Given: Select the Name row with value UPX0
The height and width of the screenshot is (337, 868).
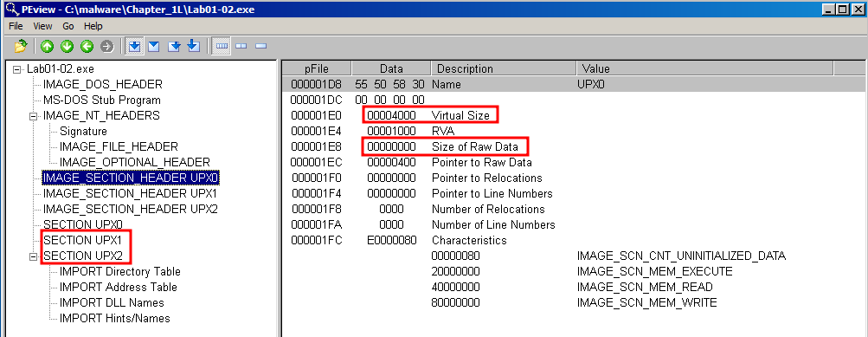Looking at the screenshot, I should point(575,84).
